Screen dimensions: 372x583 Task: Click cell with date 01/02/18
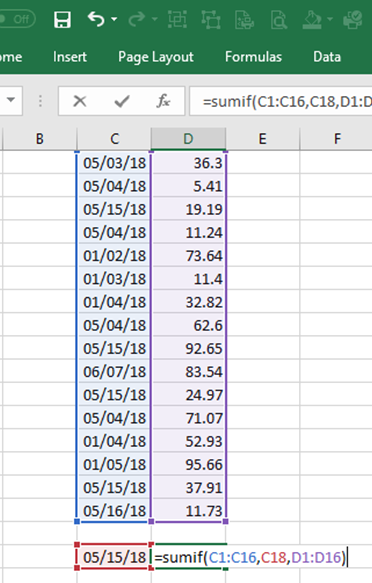pos(114,255)
